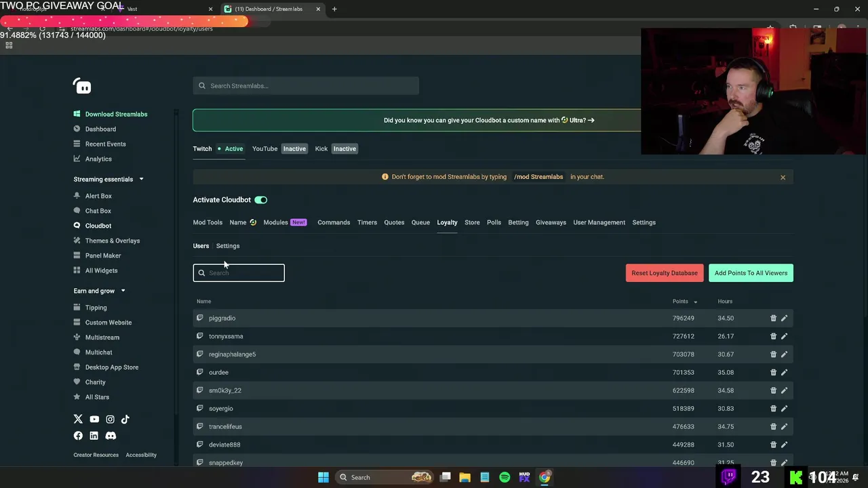Select the YouTube platform tab
Image resolution: width=868 pixels, height=488 pixels.
coord(279,148)
